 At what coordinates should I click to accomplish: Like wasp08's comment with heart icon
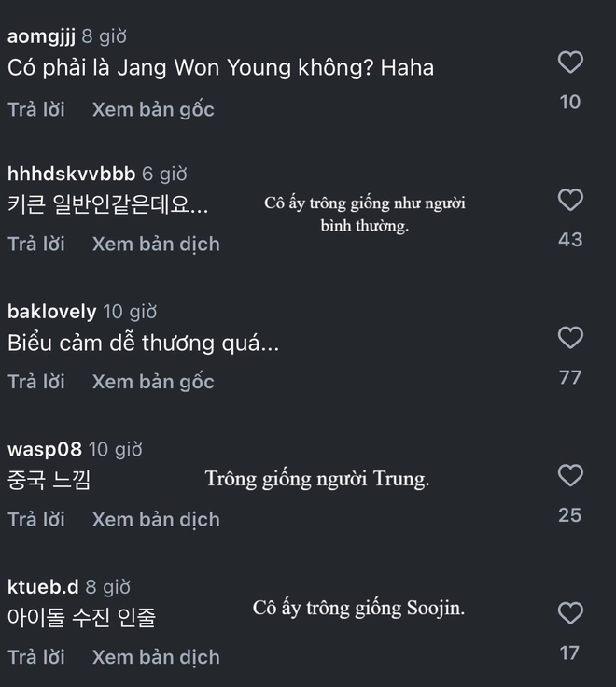pos(569,475)
